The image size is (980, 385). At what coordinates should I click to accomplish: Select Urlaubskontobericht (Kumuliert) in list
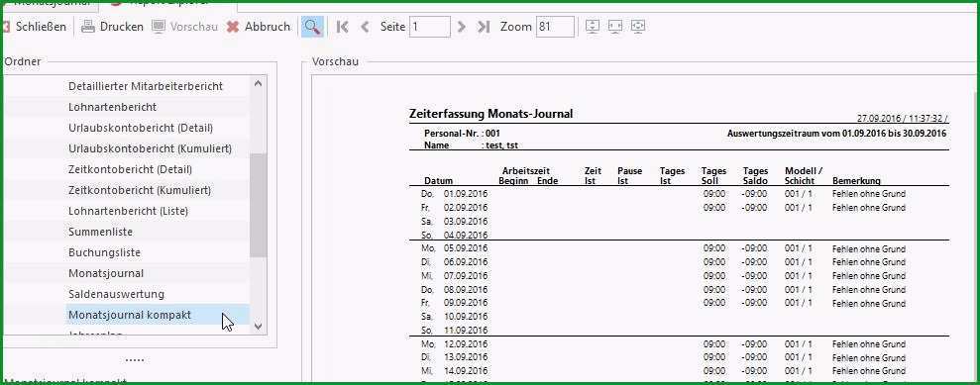tap(150, 148)
